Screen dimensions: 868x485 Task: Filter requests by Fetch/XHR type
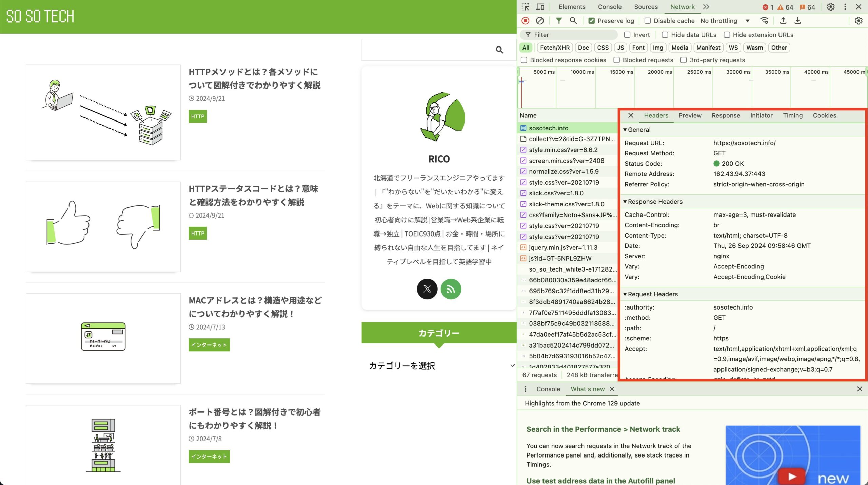pos(555,48)
